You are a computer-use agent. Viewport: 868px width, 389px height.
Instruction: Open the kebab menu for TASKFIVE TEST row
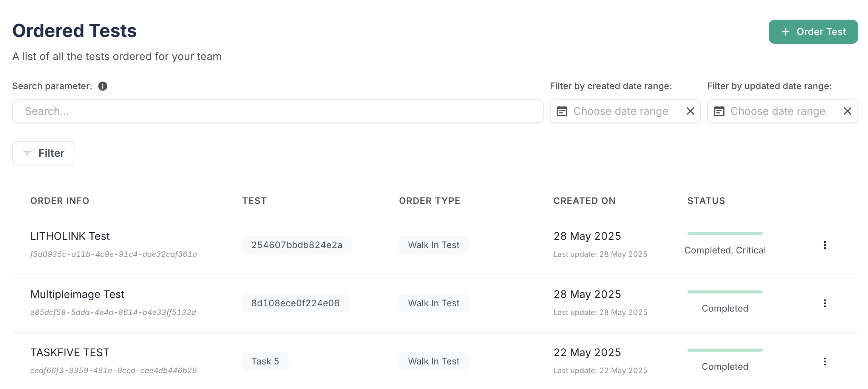825,361
